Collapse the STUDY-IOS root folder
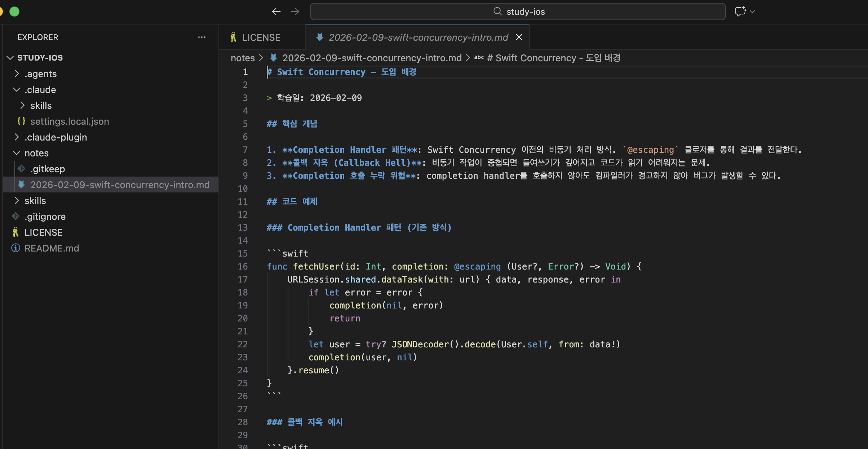 point(10,58)
